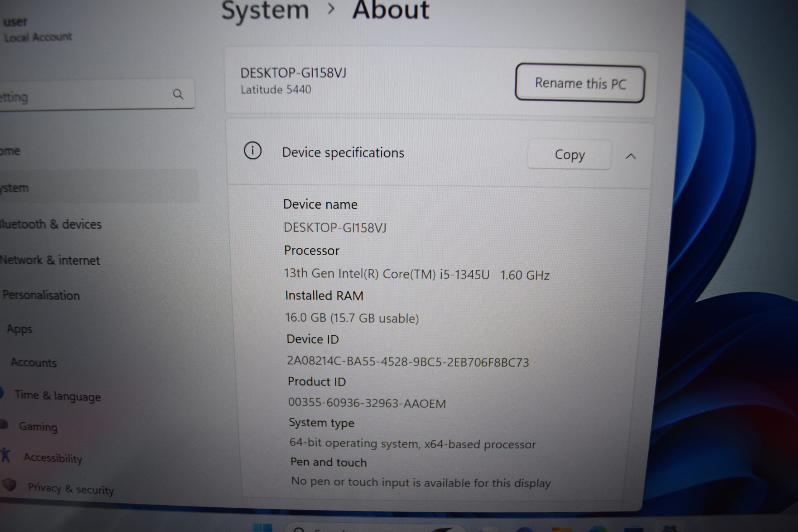
Task: Click the About page title
Action: click(x=391, y=10)
